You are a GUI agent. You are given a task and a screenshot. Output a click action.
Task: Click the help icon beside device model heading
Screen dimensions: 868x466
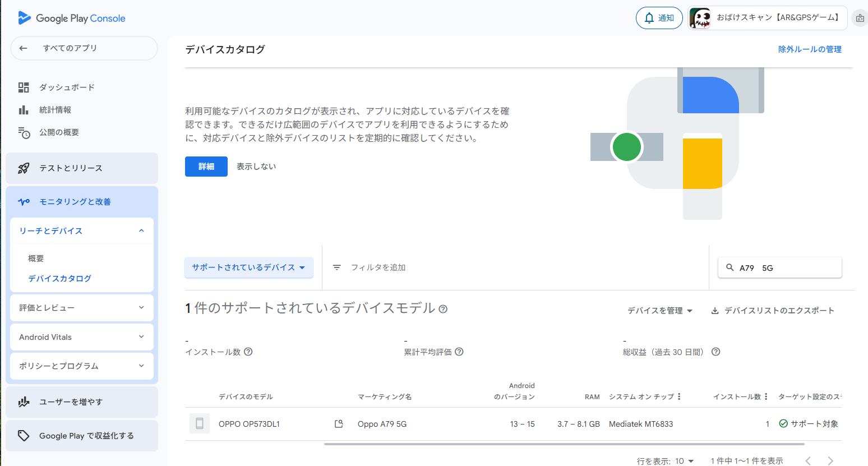coord(443,309)
